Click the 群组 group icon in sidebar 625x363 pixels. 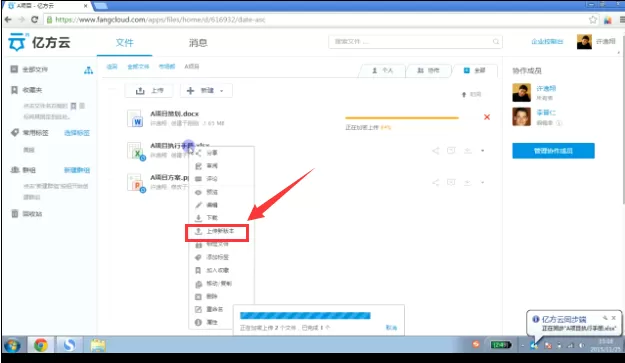(x=15, y=169)
